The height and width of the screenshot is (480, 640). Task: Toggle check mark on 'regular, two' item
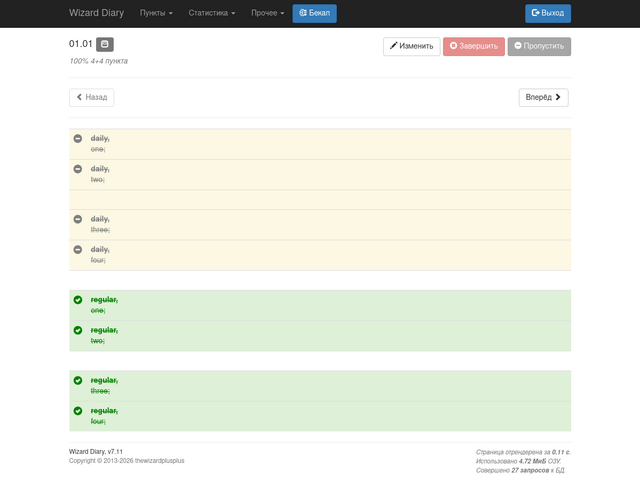[78, 330]
